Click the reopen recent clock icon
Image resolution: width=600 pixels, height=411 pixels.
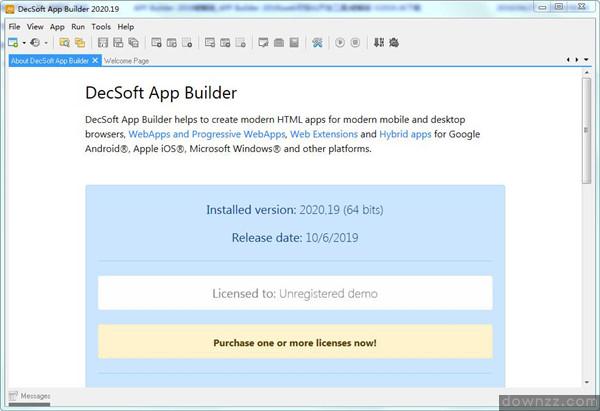point(35,43)
